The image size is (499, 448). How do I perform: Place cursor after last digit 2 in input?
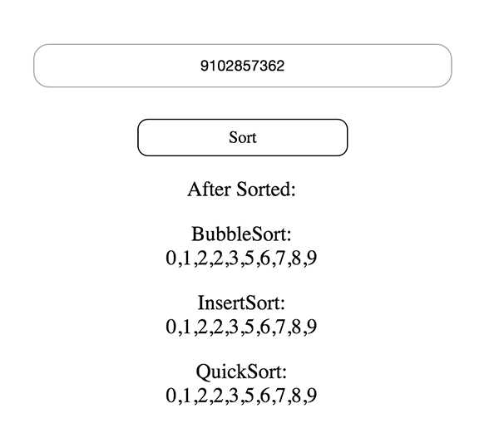click(x=284, y=66)
